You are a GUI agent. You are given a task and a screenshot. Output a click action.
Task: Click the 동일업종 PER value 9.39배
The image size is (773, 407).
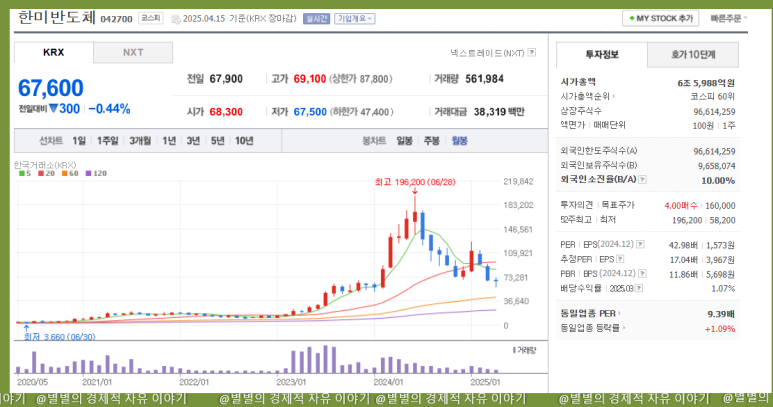[x=721, y=314]
